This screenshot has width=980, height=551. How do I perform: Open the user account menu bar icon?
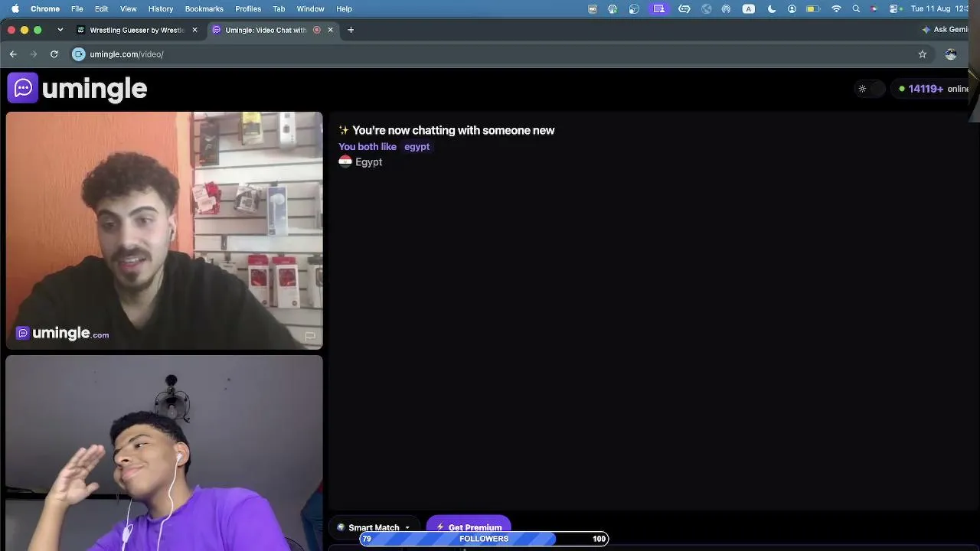(x=792, y=8)
